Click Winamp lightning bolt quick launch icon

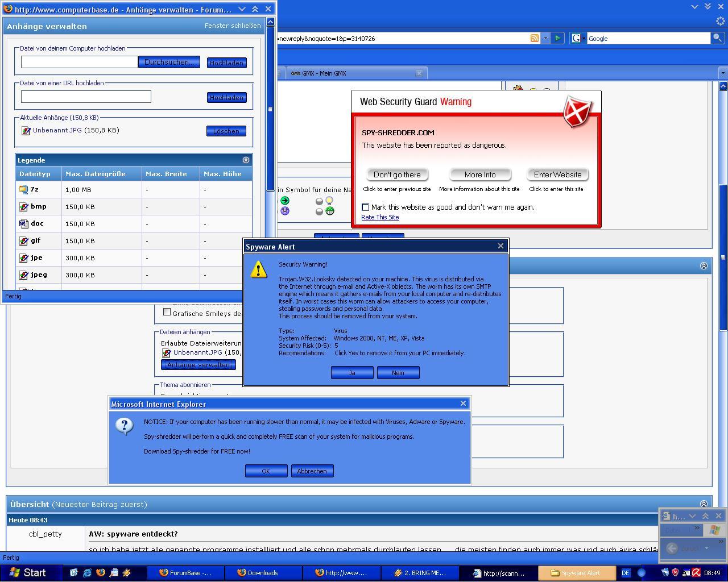pos(127,573)
